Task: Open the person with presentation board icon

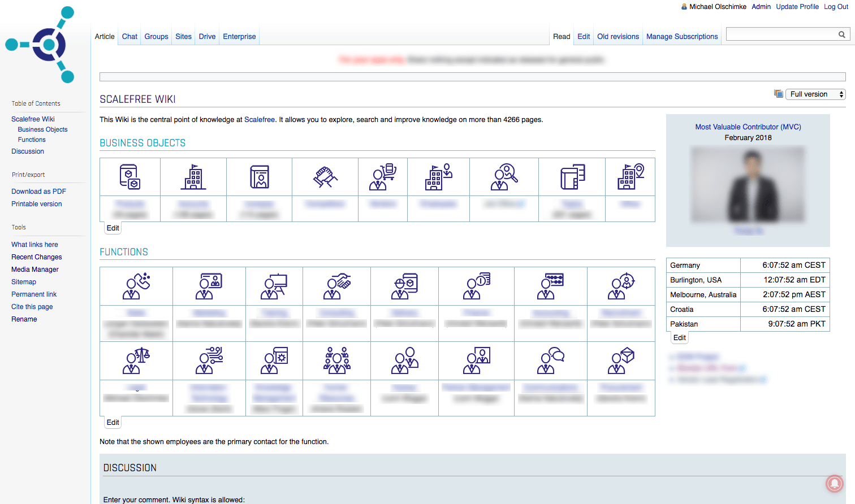Action: (x=274, y=286)
